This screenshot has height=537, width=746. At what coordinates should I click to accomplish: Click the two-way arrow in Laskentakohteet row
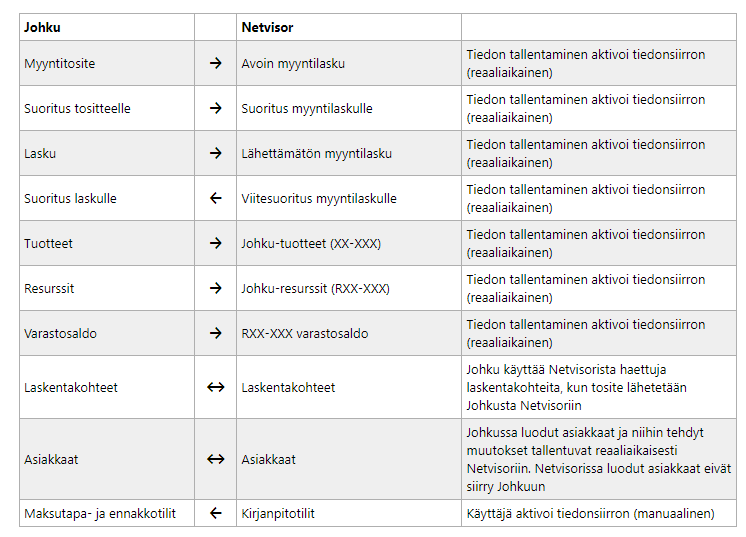tap(216, 388)
